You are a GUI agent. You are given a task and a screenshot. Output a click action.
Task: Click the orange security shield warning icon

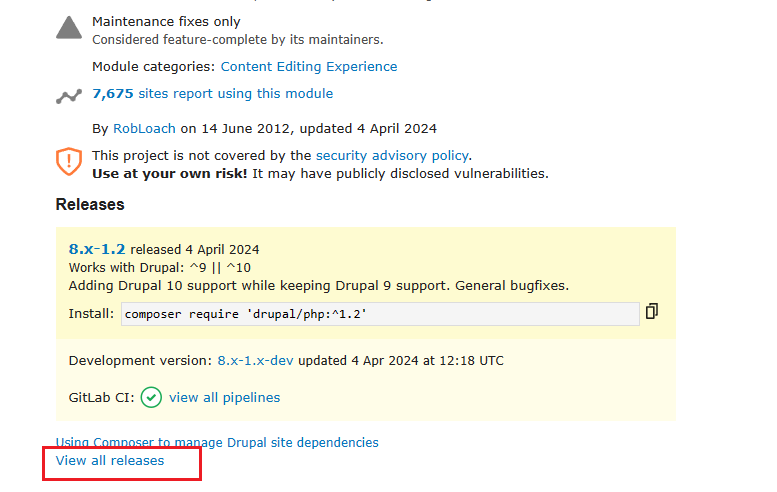(69, 161)
